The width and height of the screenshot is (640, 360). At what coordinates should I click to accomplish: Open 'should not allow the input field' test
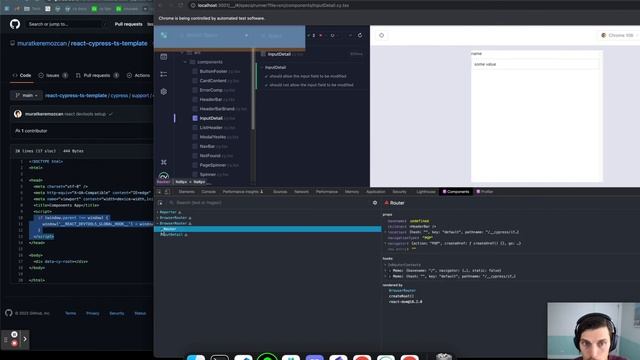[x=311, y=85]
